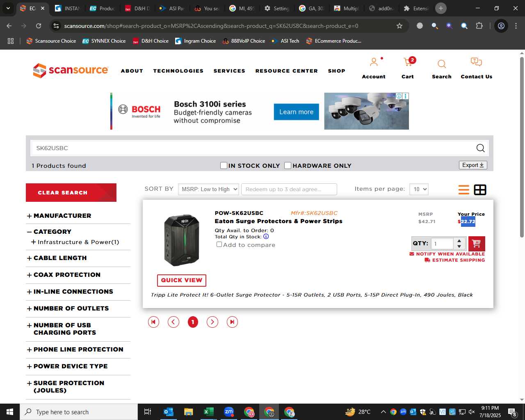Click NOTIFY WHEN AVAILABLE link

(447, 254)
